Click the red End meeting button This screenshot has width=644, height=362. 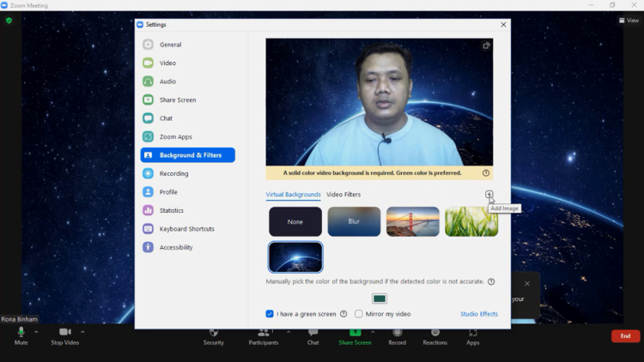coord(625,335)
